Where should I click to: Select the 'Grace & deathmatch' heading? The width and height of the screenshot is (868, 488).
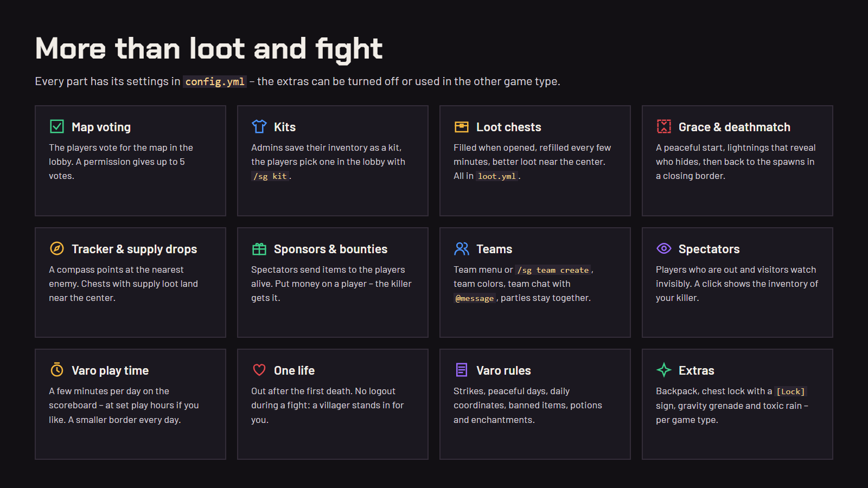[735, 127]
